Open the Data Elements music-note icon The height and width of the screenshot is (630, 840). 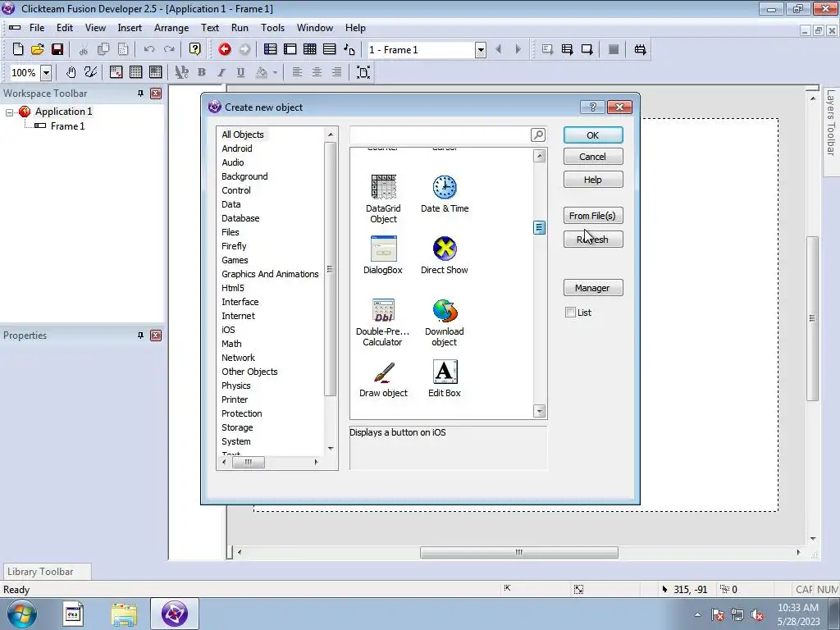349,49
